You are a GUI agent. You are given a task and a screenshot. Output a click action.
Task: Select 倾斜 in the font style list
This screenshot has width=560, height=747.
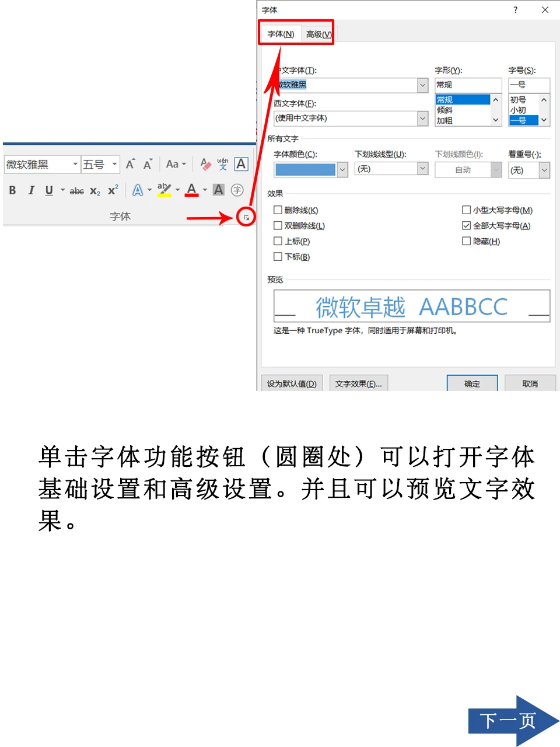(463, 110)
